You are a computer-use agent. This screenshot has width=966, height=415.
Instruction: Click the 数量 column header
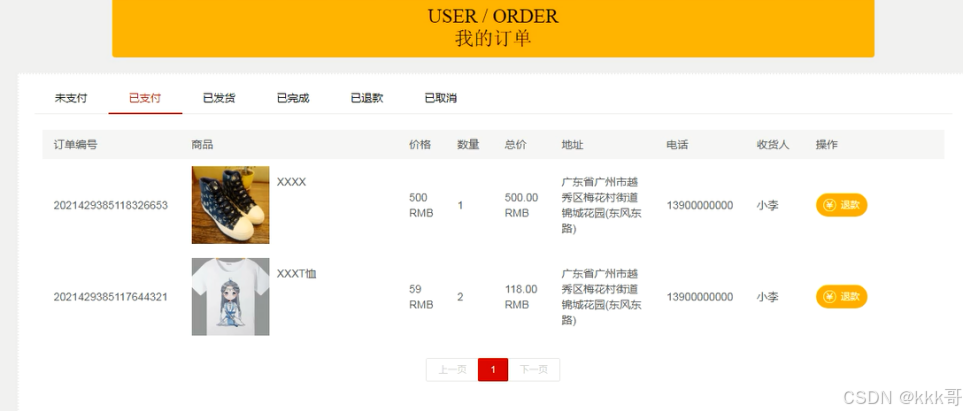[x=468, y=145]
